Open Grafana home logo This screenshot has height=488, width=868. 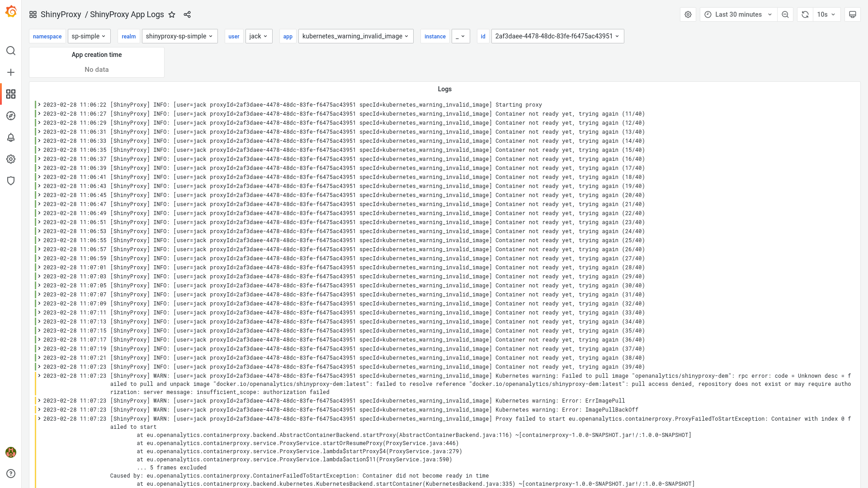11,12
